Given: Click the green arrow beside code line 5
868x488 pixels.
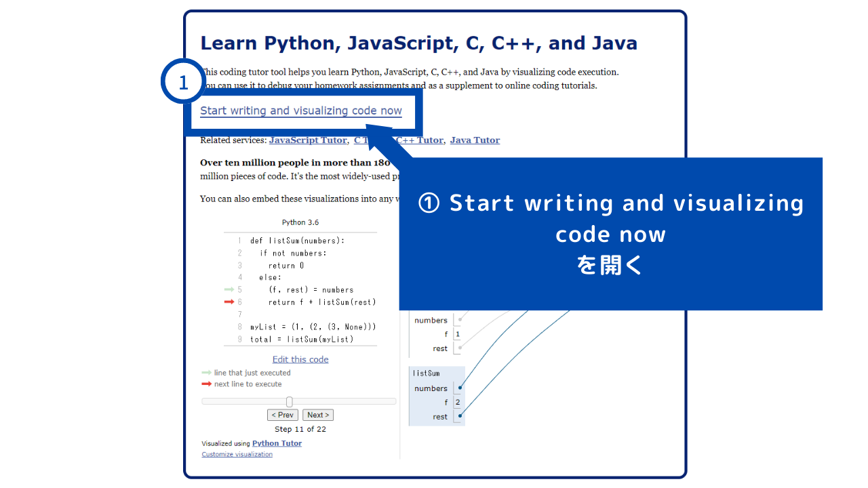Looking at the screenshot, I should click(230, 289).
